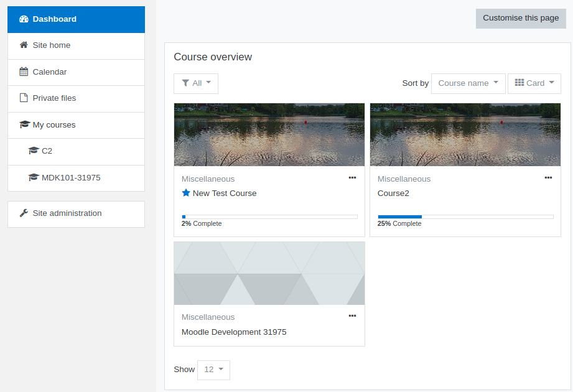Expand the Course name sort dropdown
Image resolution: width=573 pixels, height=392 pixels.
tap(468, 83)
